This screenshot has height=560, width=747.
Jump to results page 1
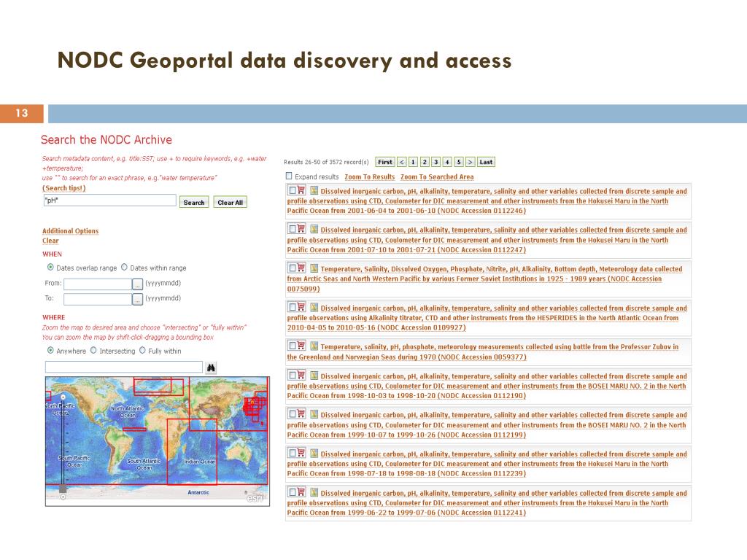point(413,162)
